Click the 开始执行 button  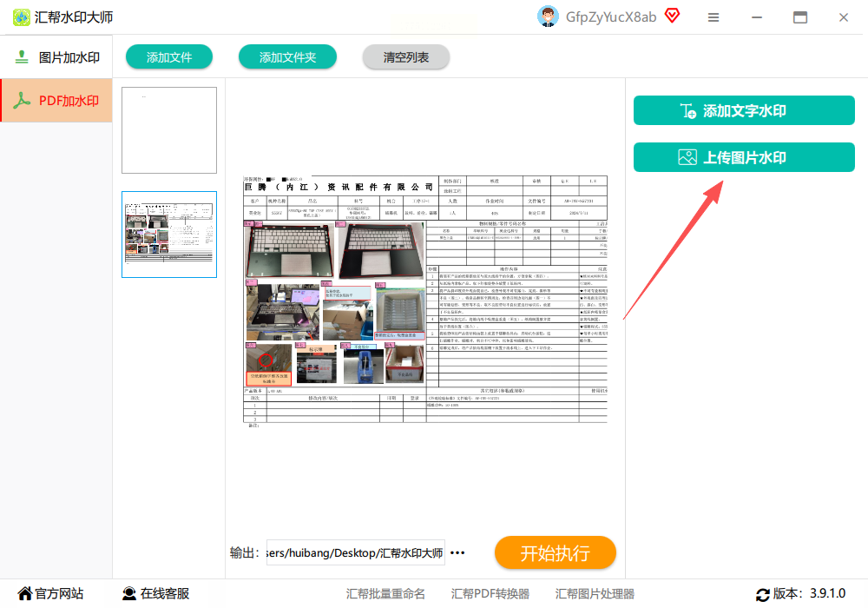tap(556, 552)
